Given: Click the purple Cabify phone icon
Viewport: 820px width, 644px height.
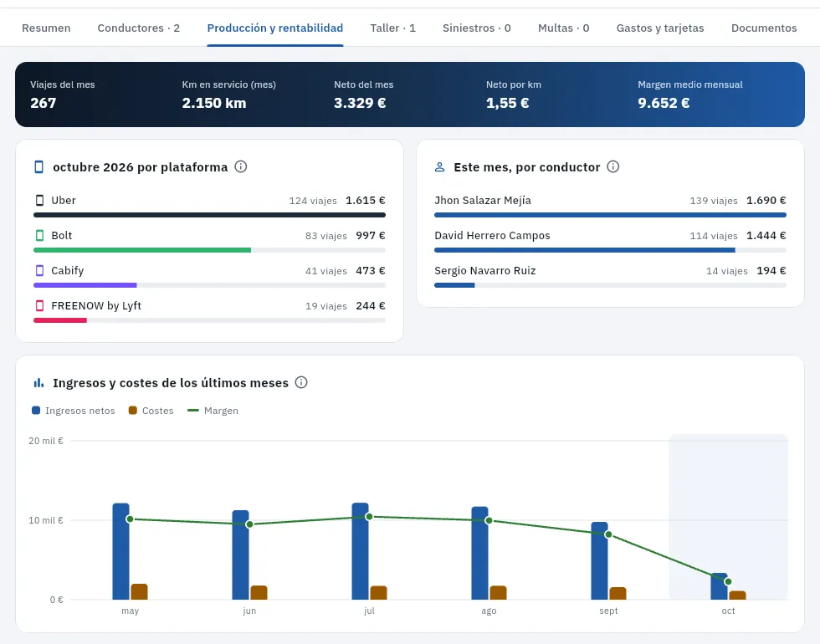Looking at the screenshot, I should point(40,270).
